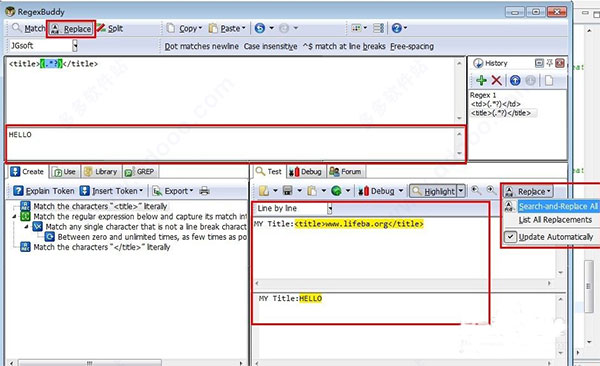Click the Debug button in Test toolbar
600x366 pixels.
click(x=377, y=191)
